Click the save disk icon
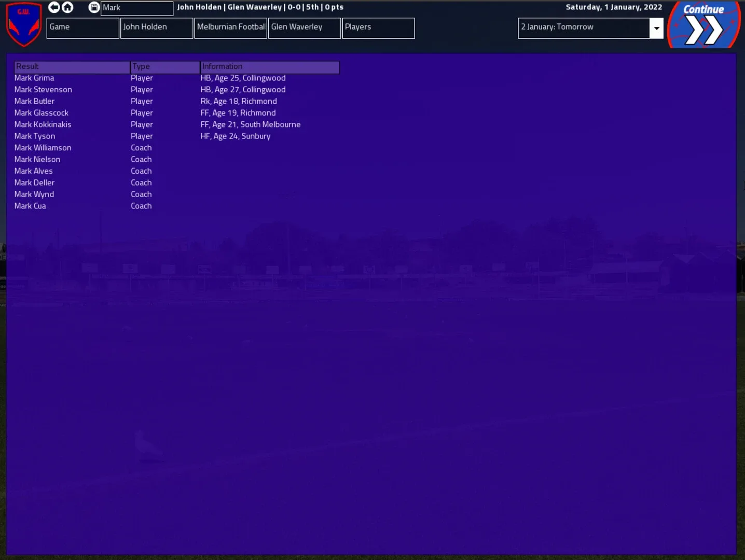 [94, 7]
